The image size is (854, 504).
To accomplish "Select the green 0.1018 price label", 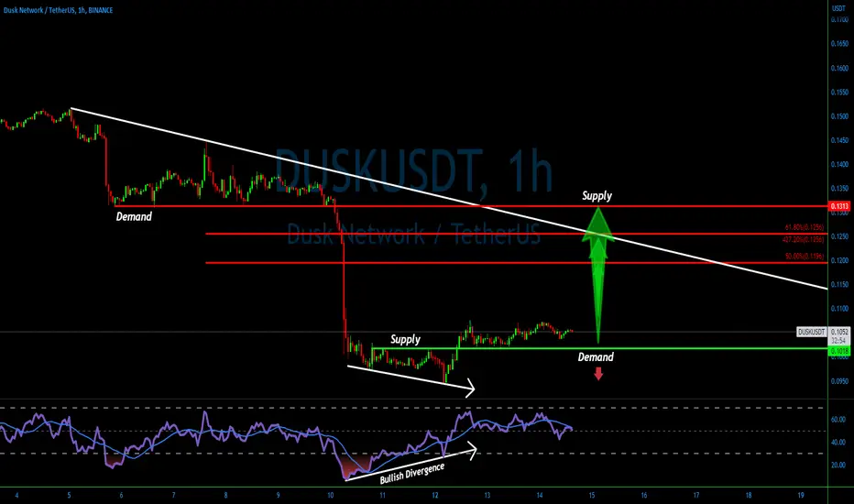I will pyautogui.click(x=839, y=351).
